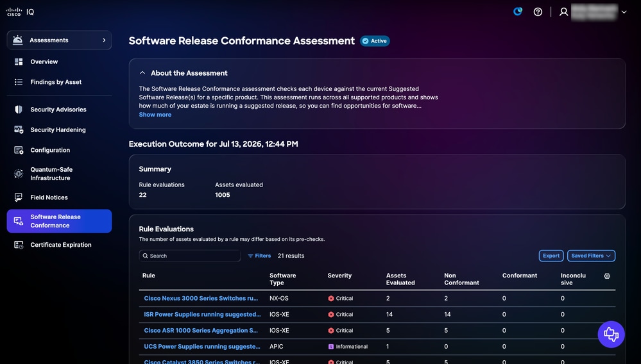
Task: Click the Certificate Expiration icon
Action: (19, 245)
